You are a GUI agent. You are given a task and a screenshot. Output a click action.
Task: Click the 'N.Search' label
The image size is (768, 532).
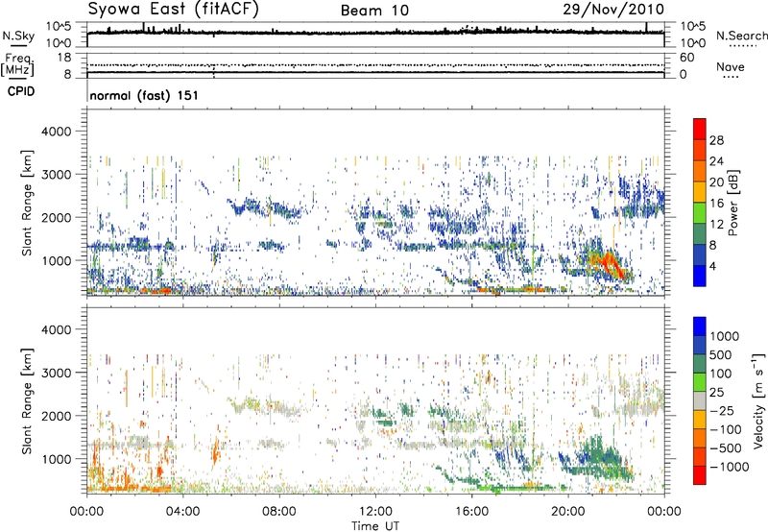coord(741,36)
